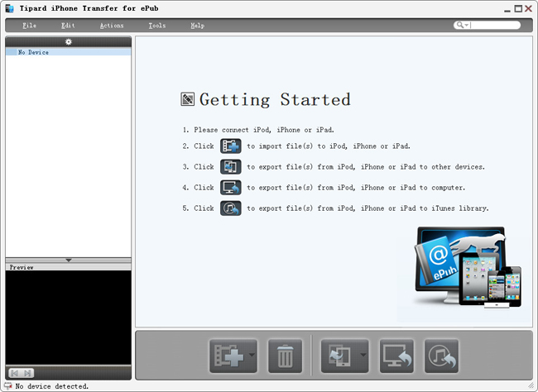
Task: Click the export to devices icon in step 3
Action: click(231, 167)
